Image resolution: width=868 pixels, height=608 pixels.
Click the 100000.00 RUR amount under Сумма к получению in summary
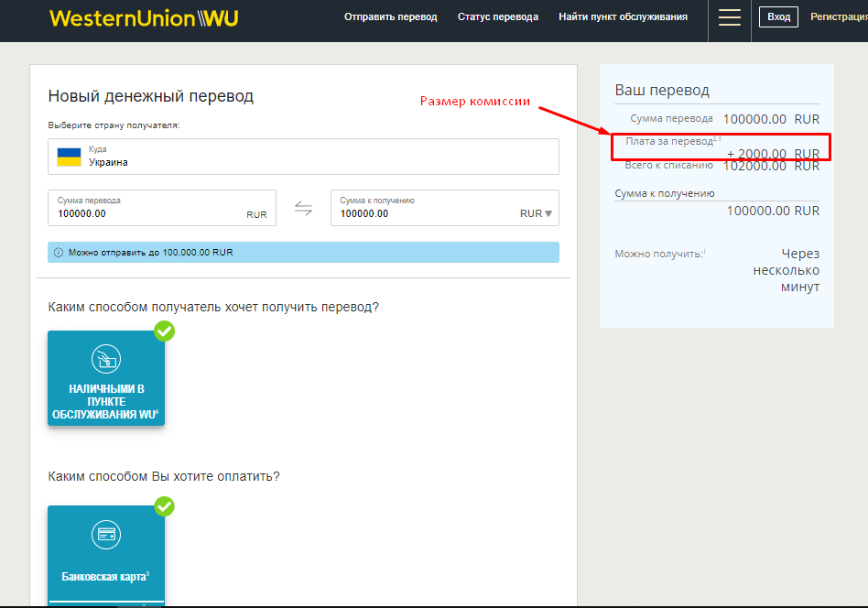coord(773,211)
